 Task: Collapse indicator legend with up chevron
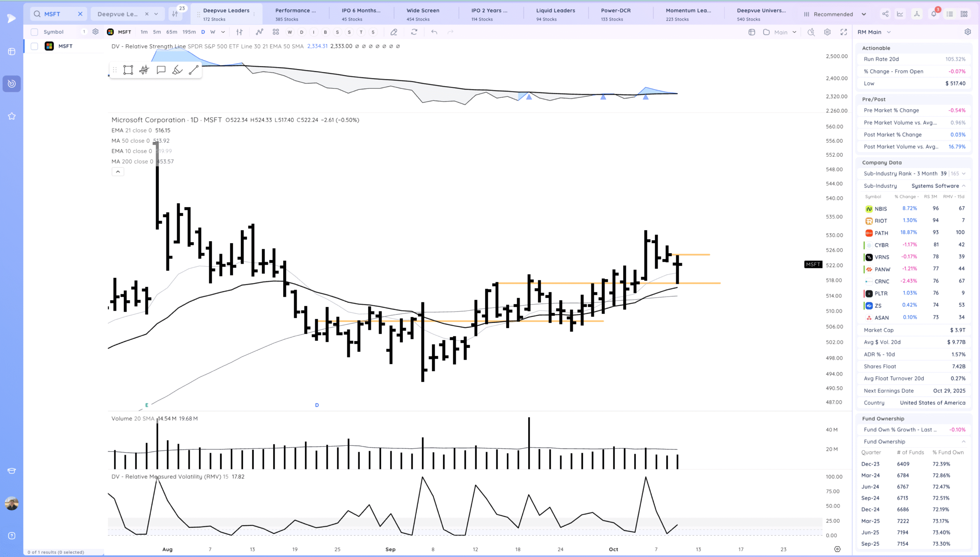(118, 172)
